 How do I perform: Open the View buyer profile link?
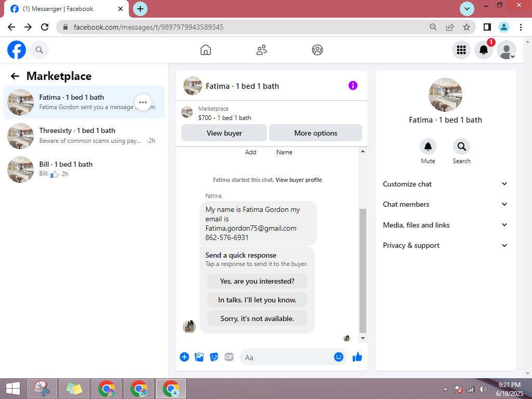tap(299, 180)
